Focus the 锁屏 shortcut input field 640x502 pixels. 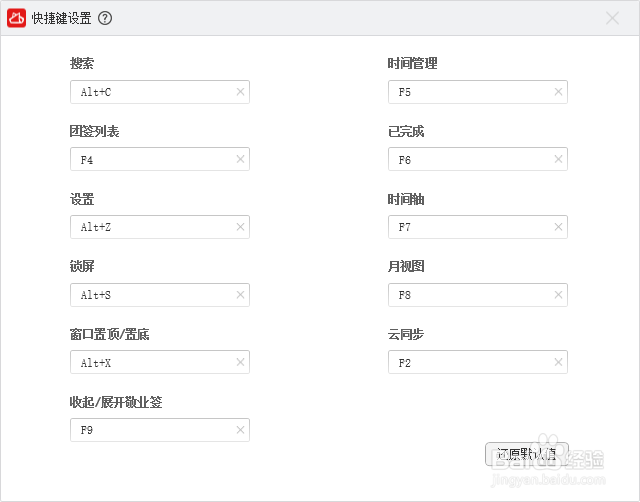pos(150,295)
